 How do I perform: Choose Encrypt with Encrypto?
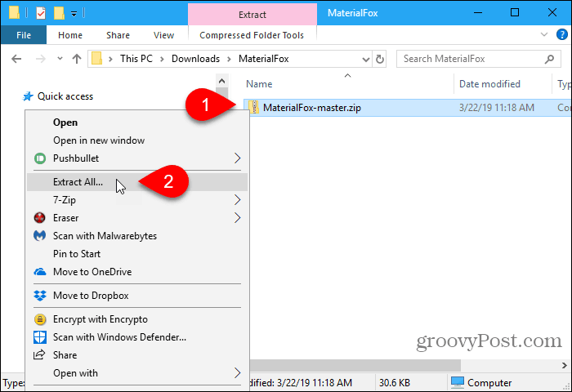coord(101,319)
